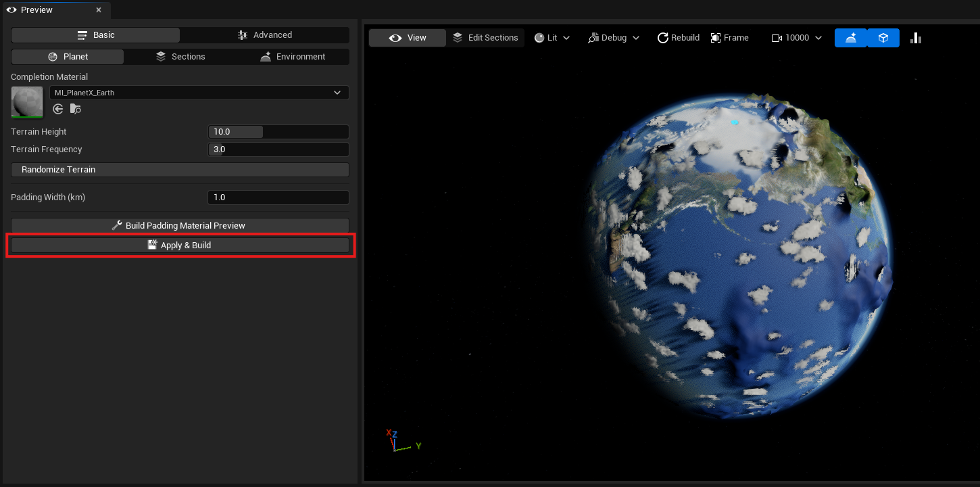Image resolution: width=980 pixels, height=487 pixels.
Task: Browse to the material asset in Content Browser
Action: click(76, 109)
